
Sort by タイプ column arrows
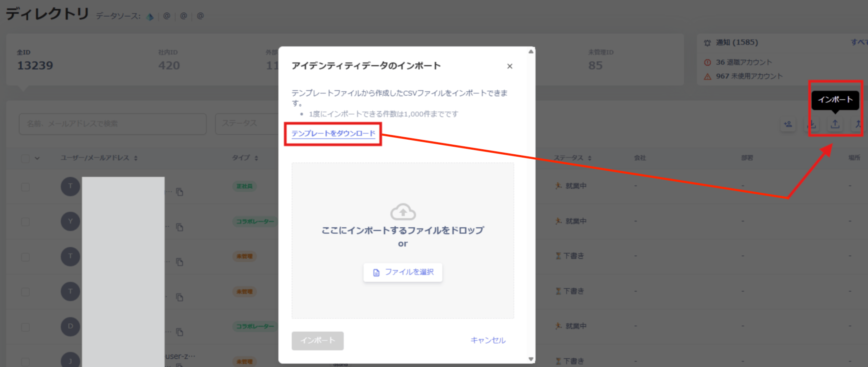coord(256,158)
